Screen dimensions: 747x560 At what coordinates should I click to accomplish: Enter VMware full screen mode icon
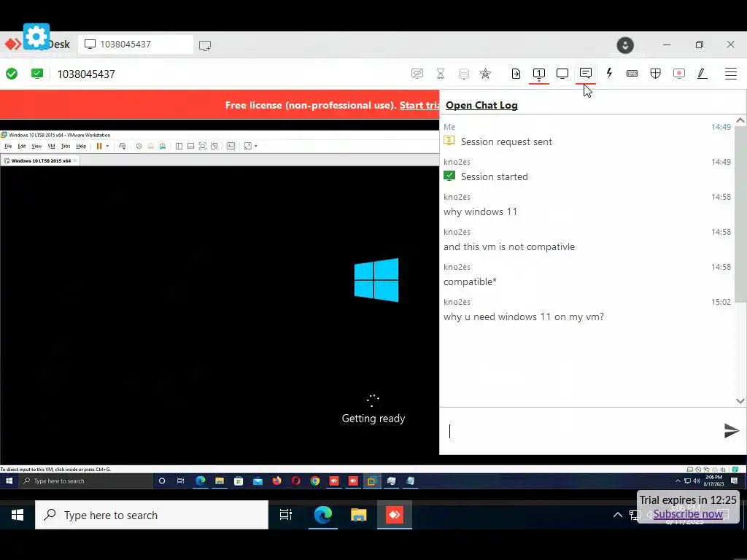tap(203, 146)
